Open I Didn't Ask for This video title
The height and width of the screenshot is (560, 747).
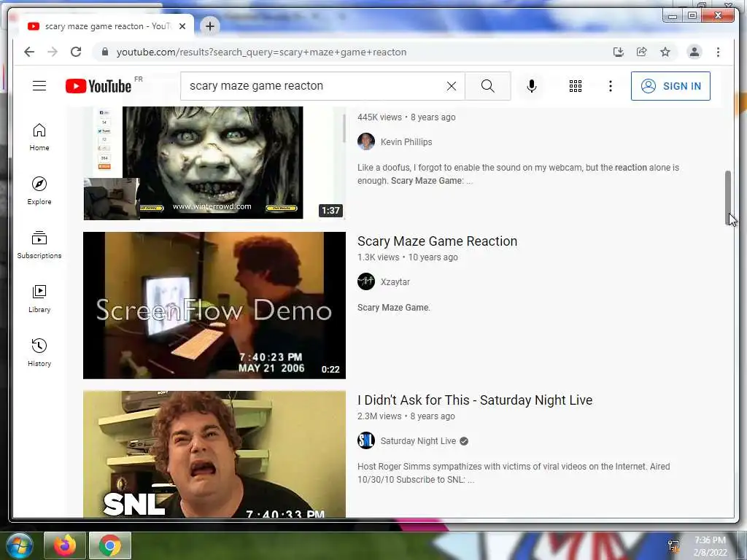474,400
